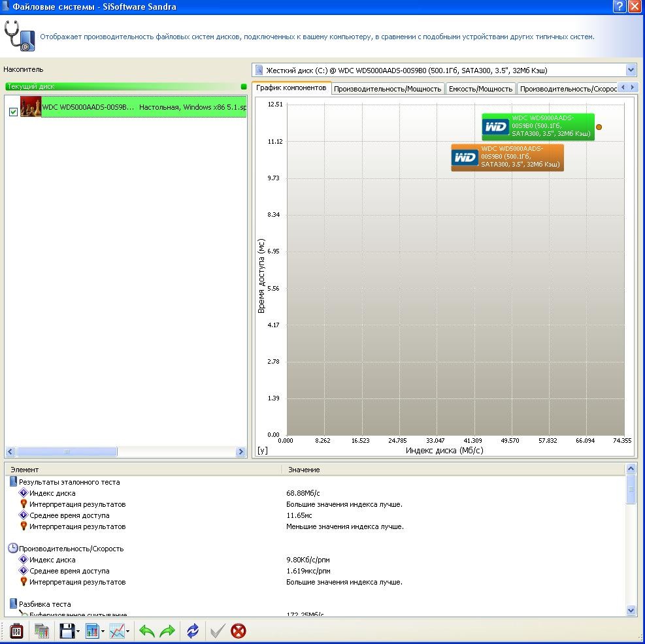Open the bar chart icon's dropdown arrow
Screen dimensions: 645x644
click(x=103, y=631)
